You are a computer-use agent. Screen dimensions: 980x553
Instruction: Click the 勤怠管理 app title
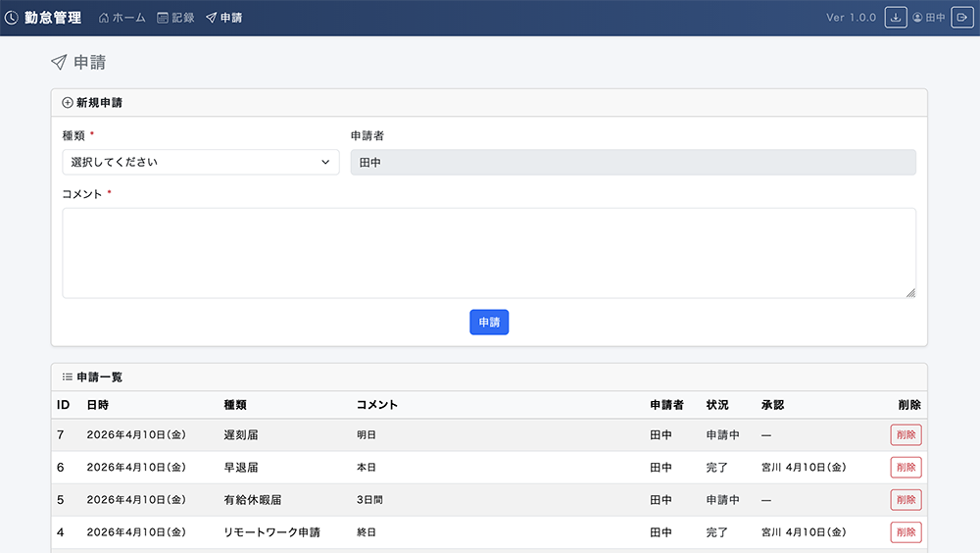(x=54, y=18)
